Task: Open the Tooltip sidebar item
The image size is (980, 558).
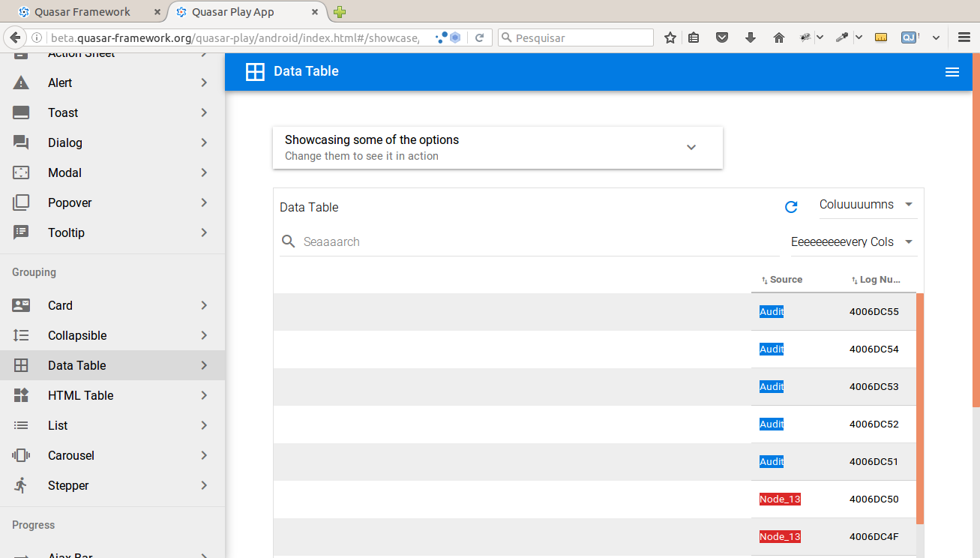Action: click(112, 232)
